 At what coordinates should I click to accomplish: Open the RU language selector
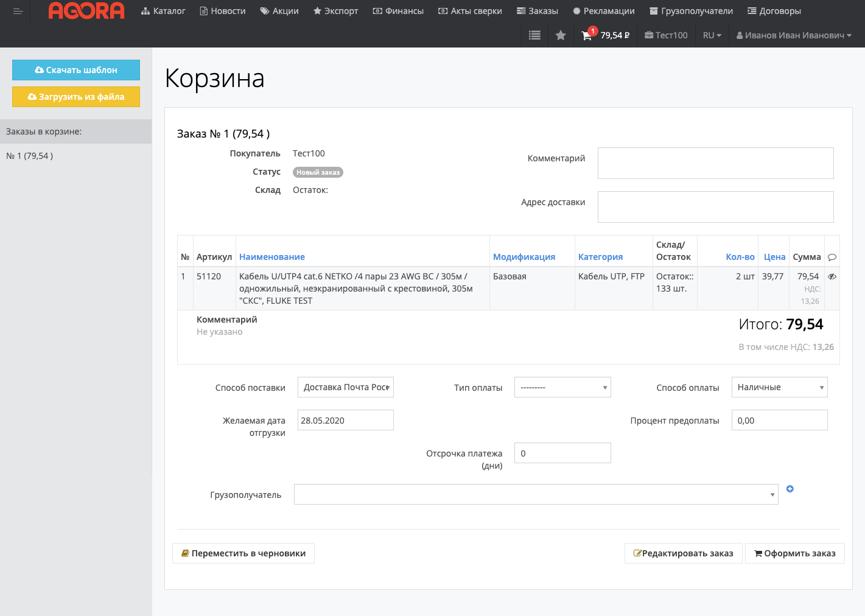coord(712,35)
